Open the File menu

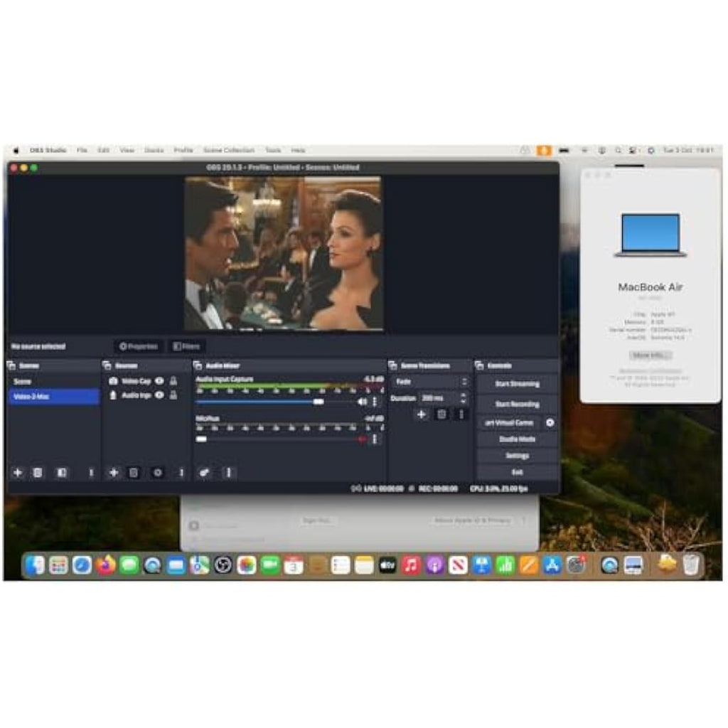tap(82, 150)
